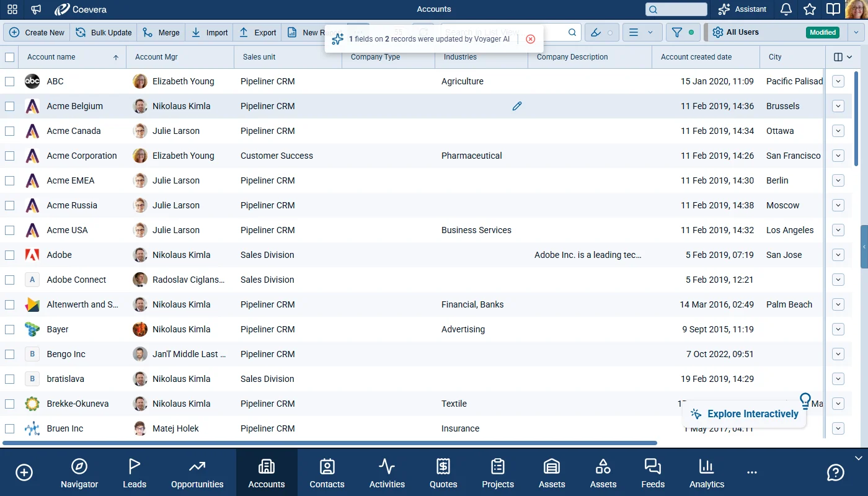Toggle the highlighter eraser tool
The width and height of the screenshot is (868, 496).
[x=601, y=32]
